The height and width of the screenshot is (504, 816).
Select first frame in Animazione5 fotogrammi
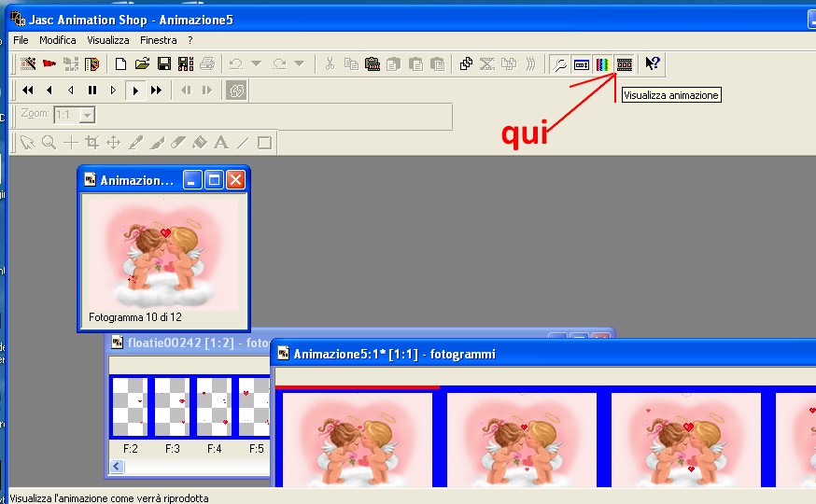coord(357,440)
